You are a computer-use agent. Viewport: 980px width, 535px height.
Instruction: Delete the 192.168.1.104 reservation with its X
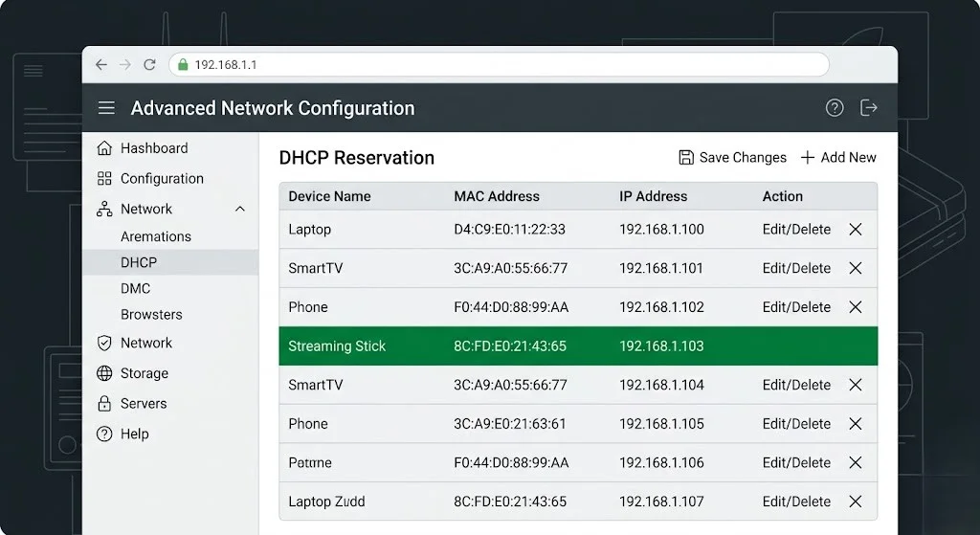pyautogui.click(x=856, y=385)
